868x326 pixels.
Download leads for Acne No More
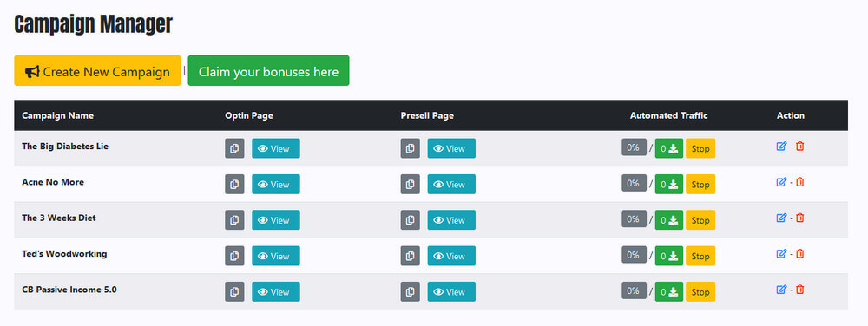[x=669, y=184]
